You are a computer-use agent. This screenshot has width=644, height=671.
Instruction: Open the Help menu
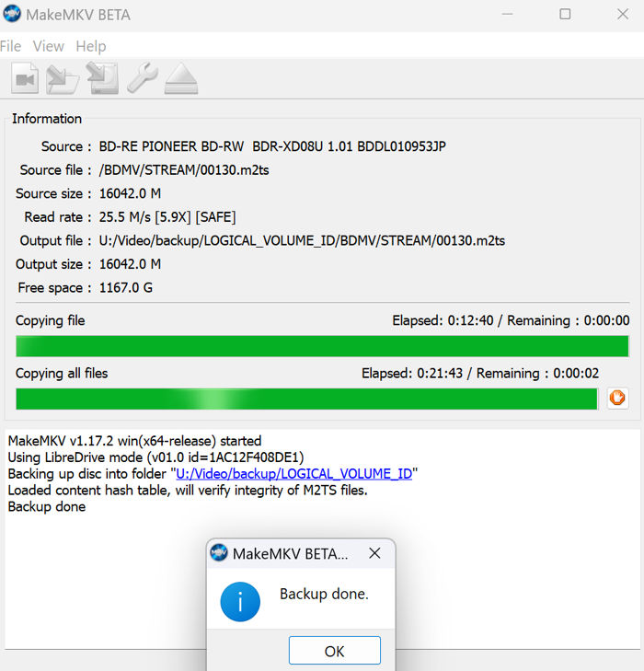click(x=91, y=46)
